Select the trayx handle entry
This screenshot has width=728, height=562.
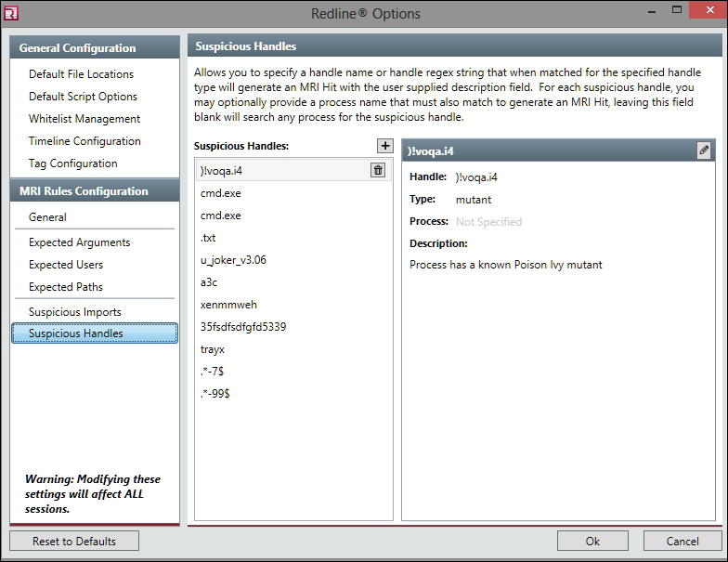point(293,349)
